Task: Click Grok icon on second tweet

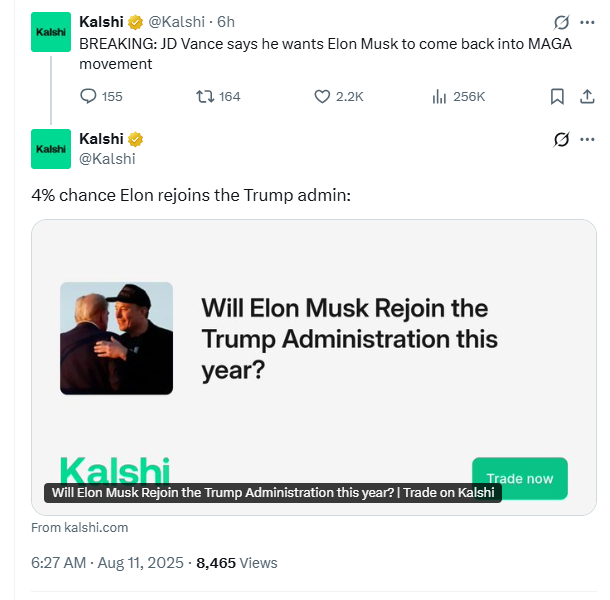Action: click(x=561, y=139)
